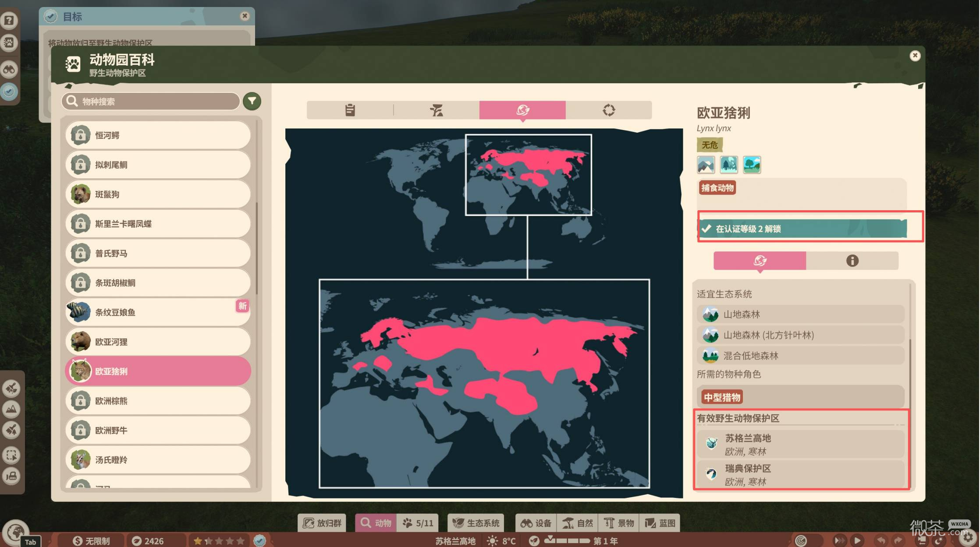980x547 pixels.
Task: Select the pink distribution sub-tab on right panel
Action: (760, 261)
